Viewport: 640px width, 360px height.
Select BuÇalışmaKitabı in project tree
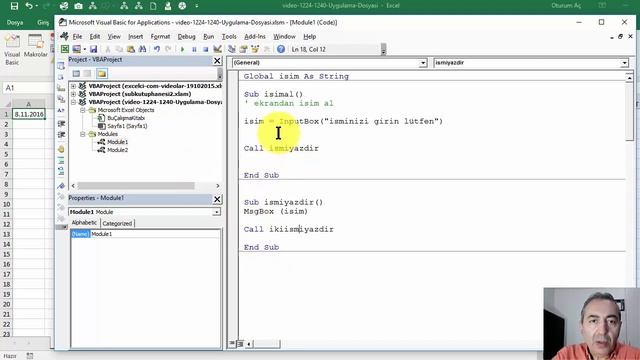pyautogui.click(x=126, y=118)
